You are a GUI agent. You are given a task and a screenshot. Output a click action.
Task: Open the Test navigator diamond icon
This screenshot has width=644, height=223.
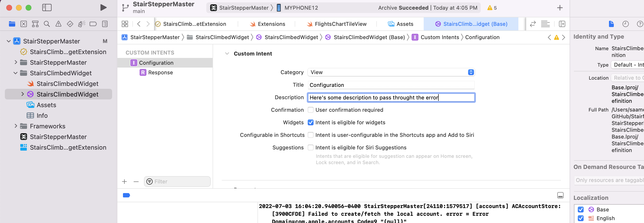click(x=70, y=24)
